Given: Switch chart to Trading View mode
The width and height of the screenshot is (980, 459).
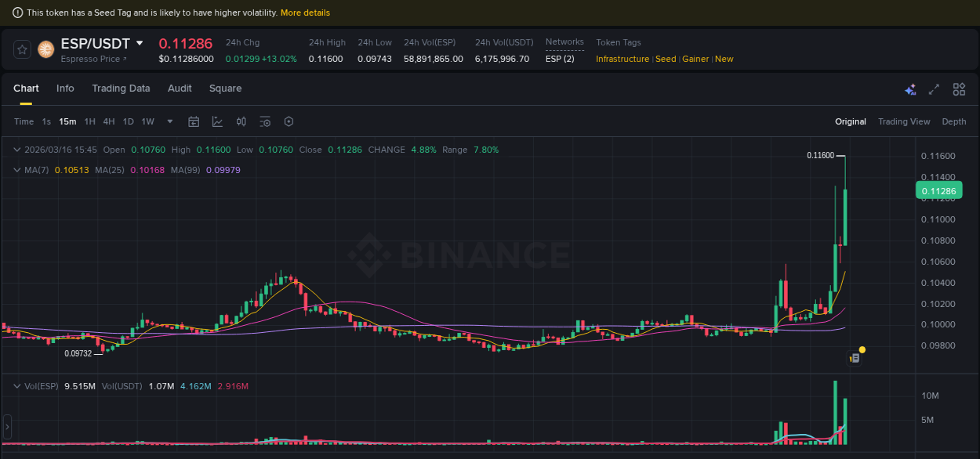Looking at the screenshot, I should pyautogui.click(x=904, y=121).
